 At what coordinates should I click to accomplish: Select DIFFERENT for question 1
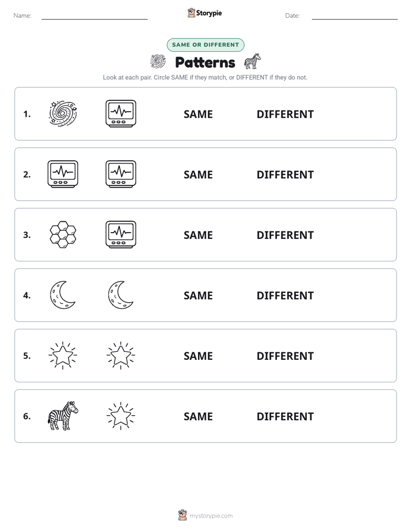[x=285, y=115]
